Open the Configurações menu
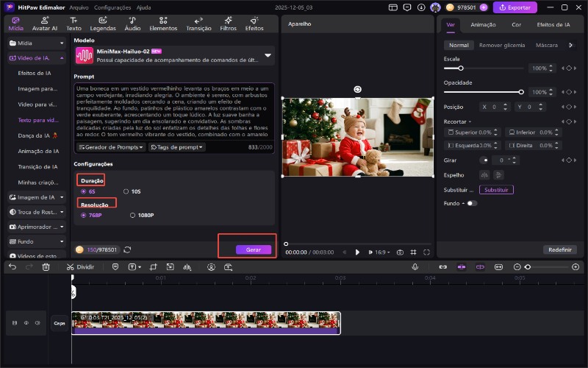This screenshot has width=588, height=368. tap(112, 7)
